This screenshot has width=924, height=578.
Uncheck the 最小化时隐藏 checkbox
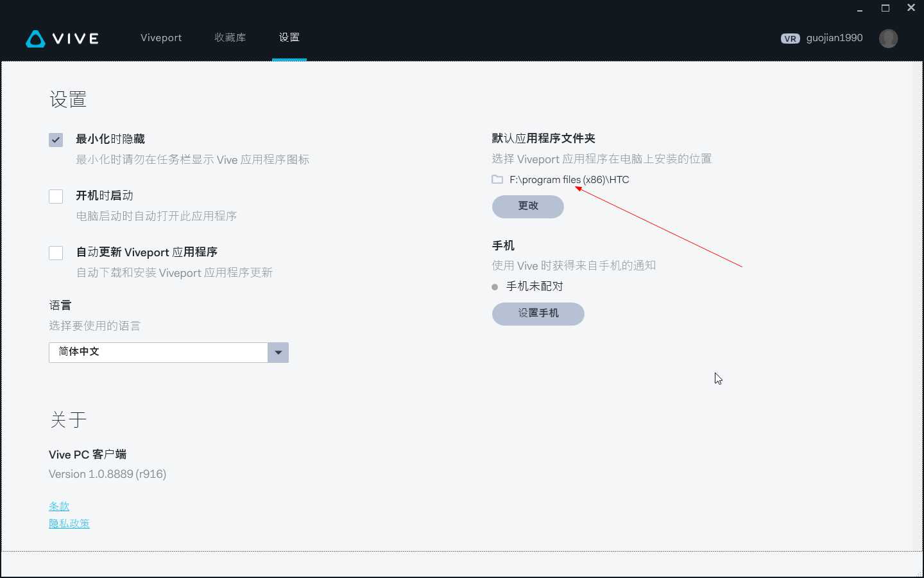pyautogui.click(x=56, y=140)
